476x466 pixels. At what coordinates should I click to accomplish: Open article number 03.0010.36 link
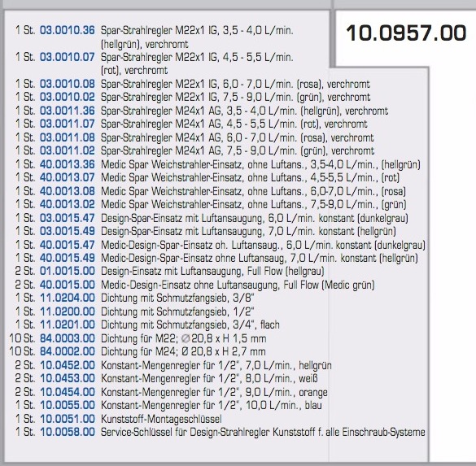click(x=67, y=30)
